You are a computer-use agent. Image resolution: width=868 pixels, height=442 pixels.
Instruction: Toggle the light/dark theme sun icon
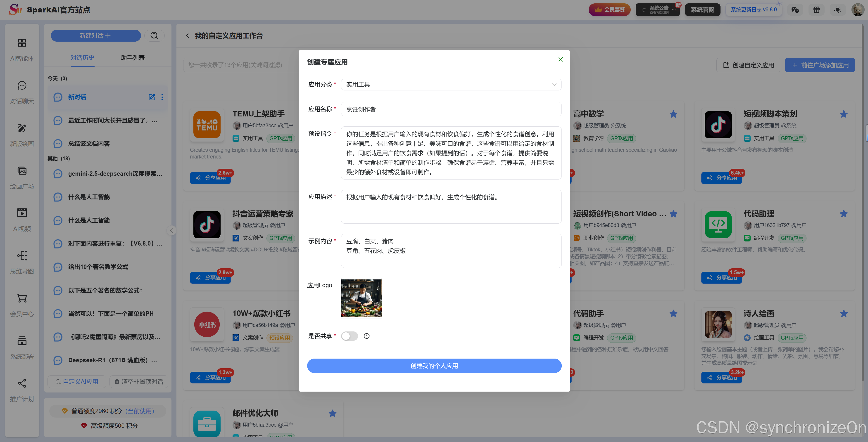pos(837,10)
